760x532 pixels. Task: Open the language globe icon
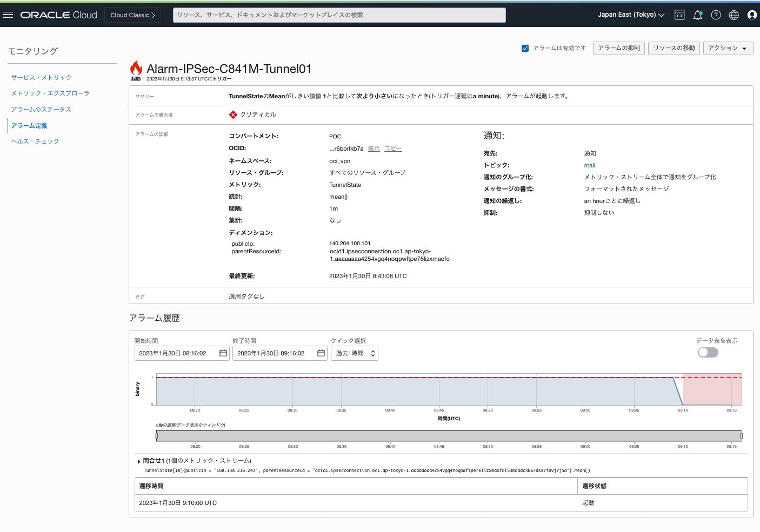coord(734,15)
